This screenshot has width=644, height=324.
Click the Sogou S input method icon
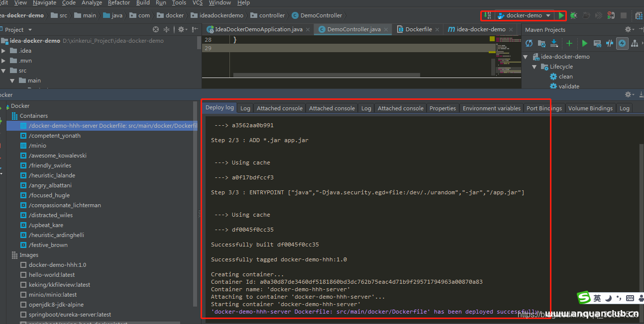pyautogui.click(x=584, y=298)
